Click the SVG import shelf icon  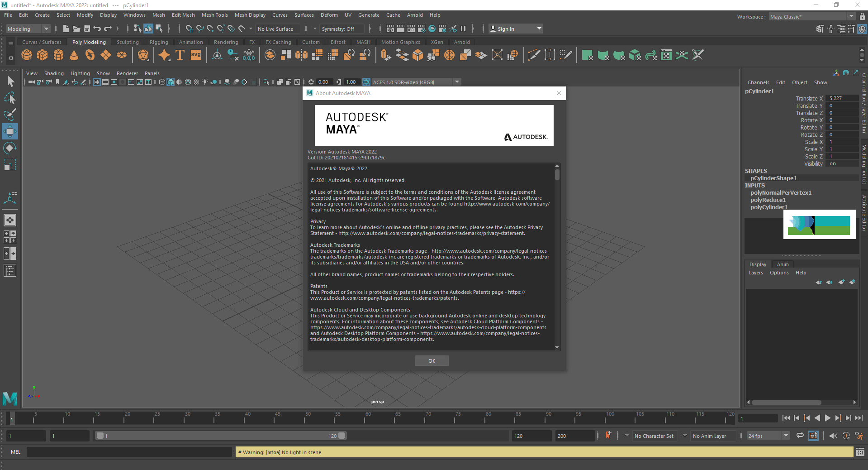196,55
